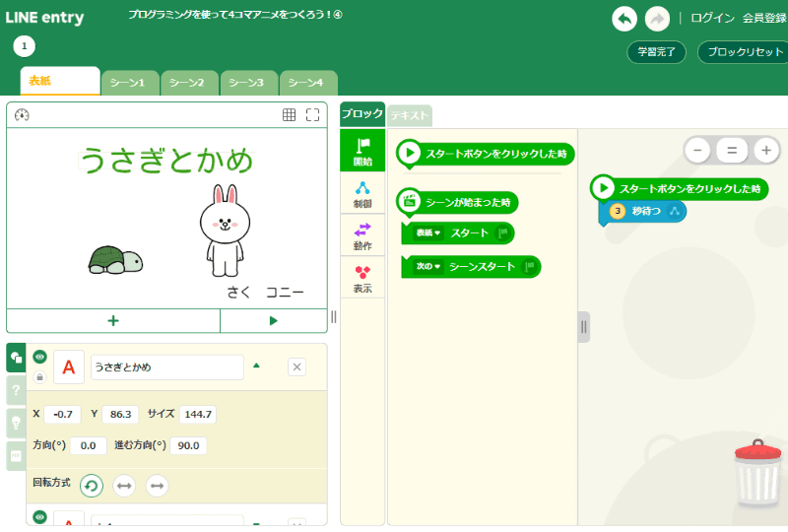
Task: Click the turtle character on stage
Action: click(x=115, y=260)
